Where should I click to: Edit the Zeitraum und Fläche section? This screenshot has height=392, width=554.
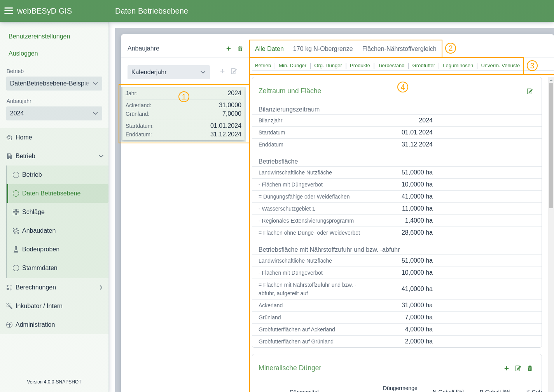click(x=530, y=91)
